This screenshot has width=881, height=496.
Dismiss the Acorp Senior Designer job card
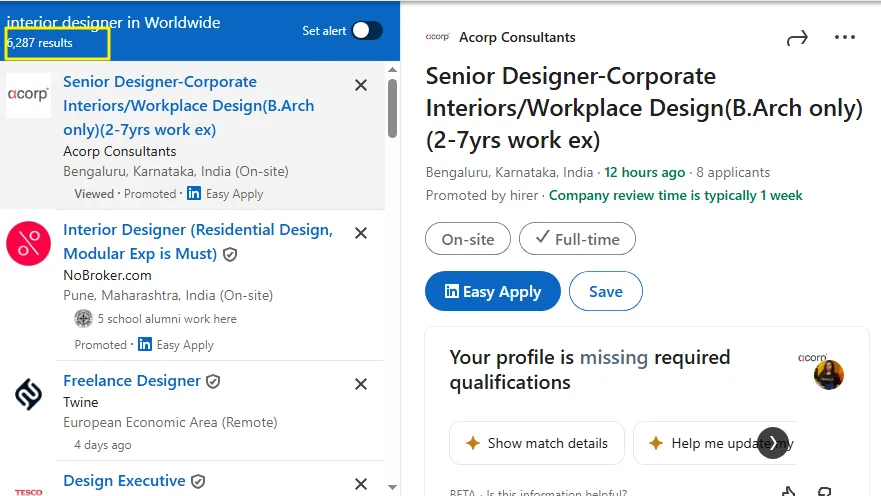pyautogui.click(x=361, y=85)
